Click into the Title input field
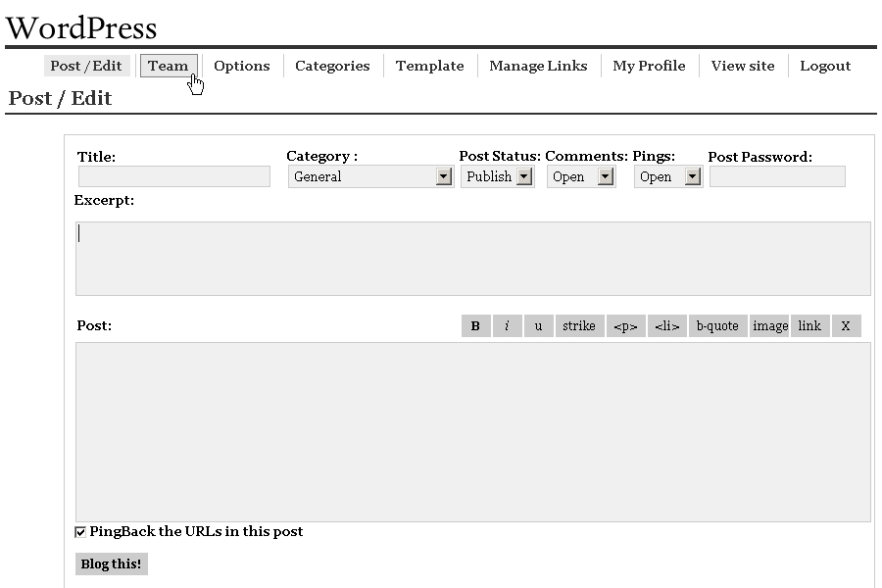The image size is (882, 588). pyautogui.click(x=174, y=176)
